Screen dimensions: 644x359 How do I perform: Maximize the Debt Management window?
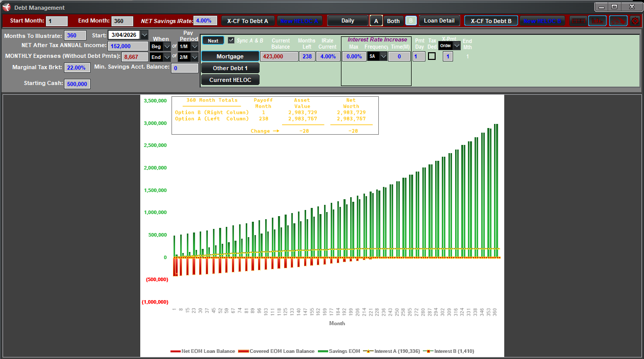614,7
